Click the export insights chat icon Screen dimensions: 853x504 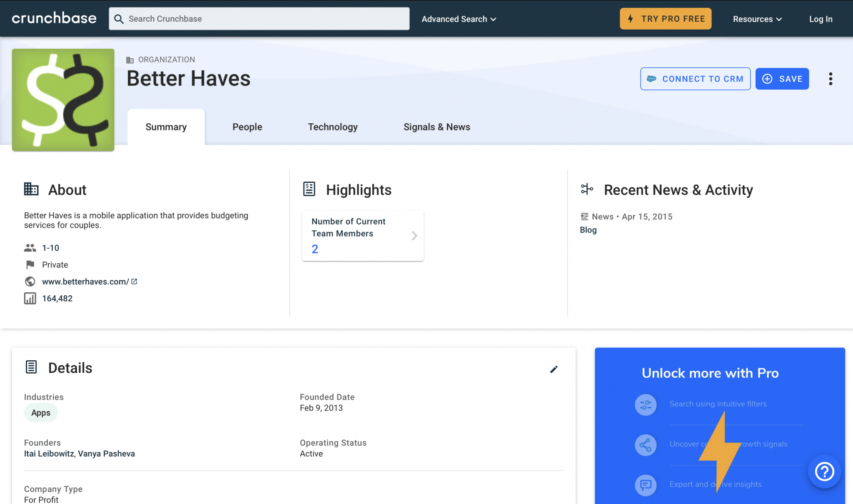click(x=646, y=485)
